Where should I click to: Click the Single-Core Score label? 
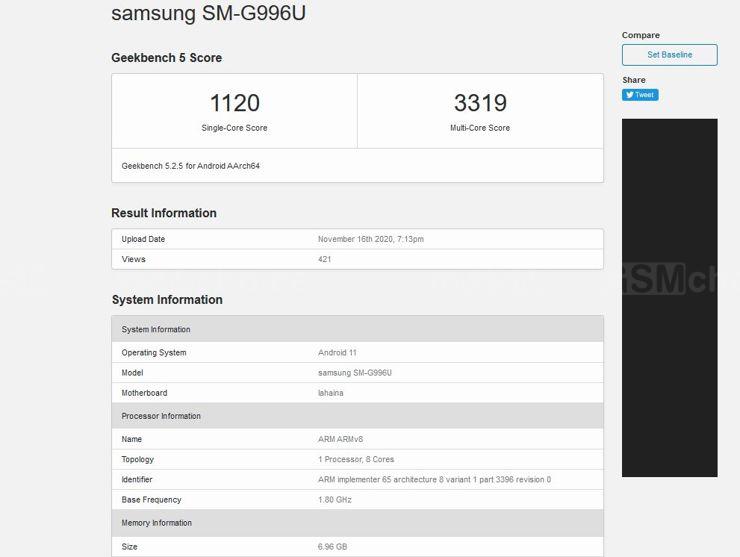[x=234, y=128]
